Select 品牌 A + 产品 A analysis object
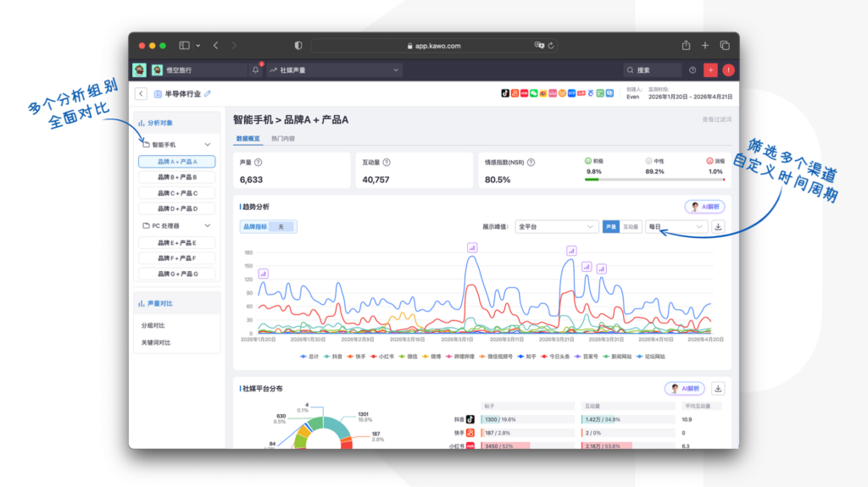The width and height of the screenshot is (868, 487). (x=177, y=162)
